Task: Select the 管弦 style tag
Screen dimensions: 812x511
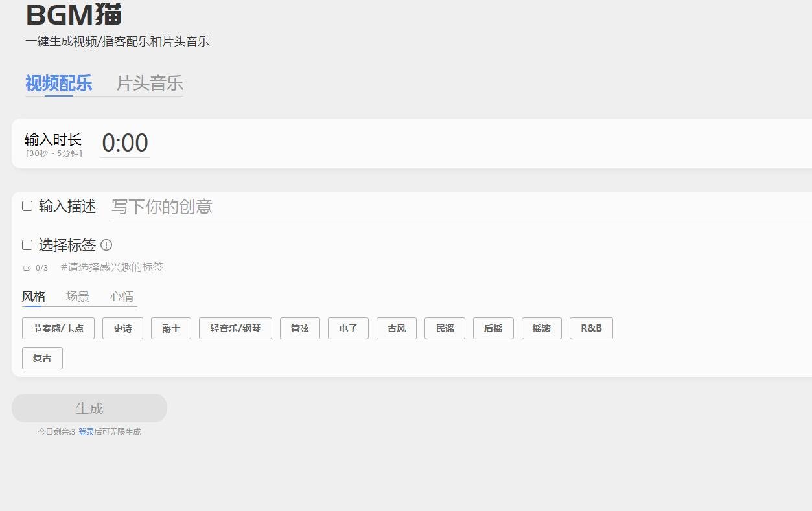Action: [x=300, y=328]
